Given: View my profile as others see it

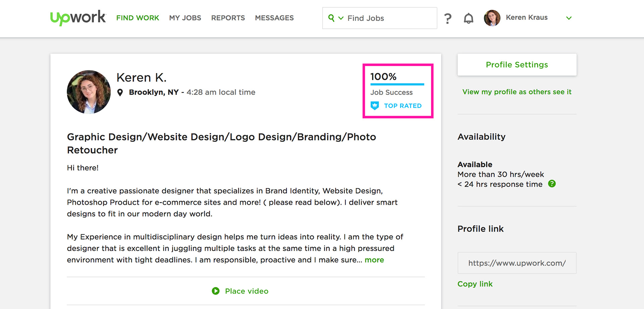Looking at the screenshot, I should pyautogui.click(x=517, y=92).
